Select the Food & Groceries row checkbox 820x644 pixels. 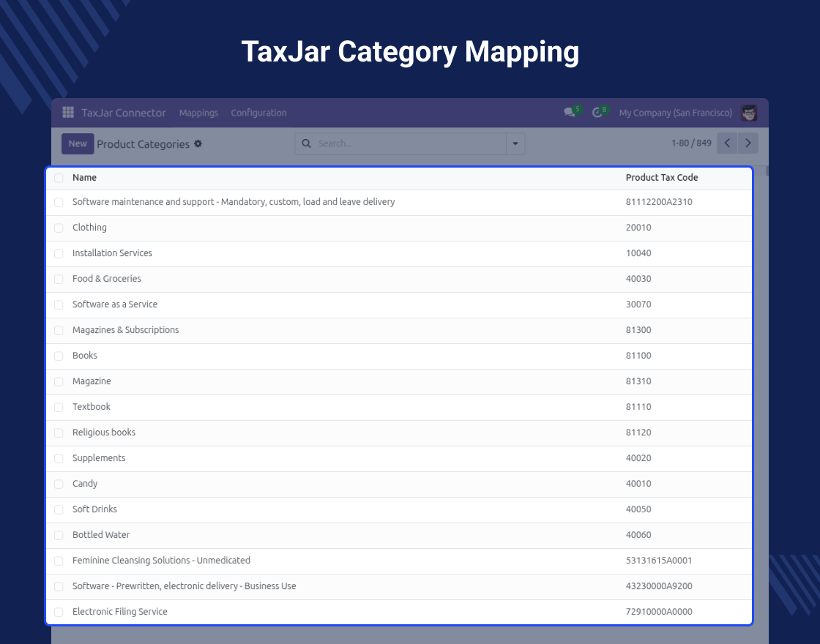[x=59, y=279]
